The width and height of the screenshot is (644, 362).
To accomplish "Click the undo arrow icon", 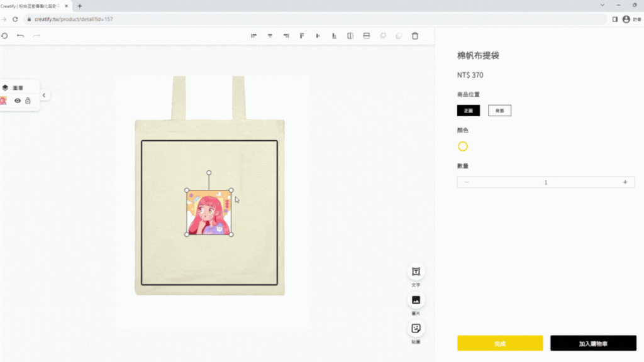I will [20, 36].
